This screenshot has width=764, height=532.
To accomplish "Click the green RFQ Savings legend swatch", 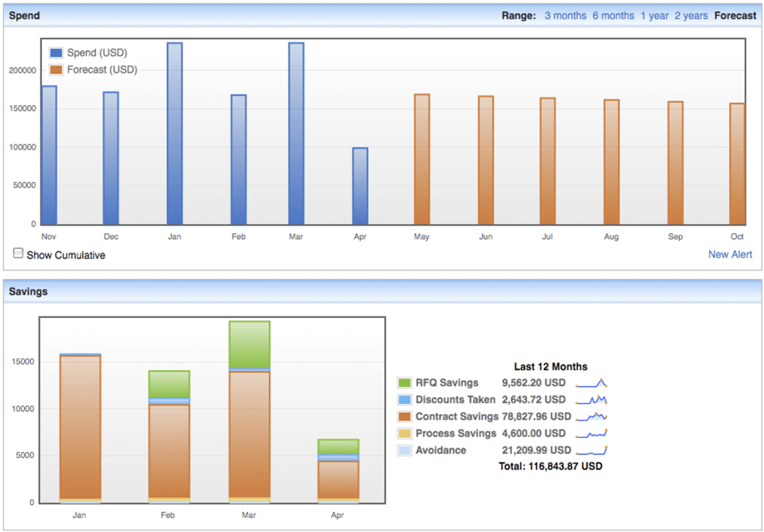I will pyautogui.click(x=404, y=383).
